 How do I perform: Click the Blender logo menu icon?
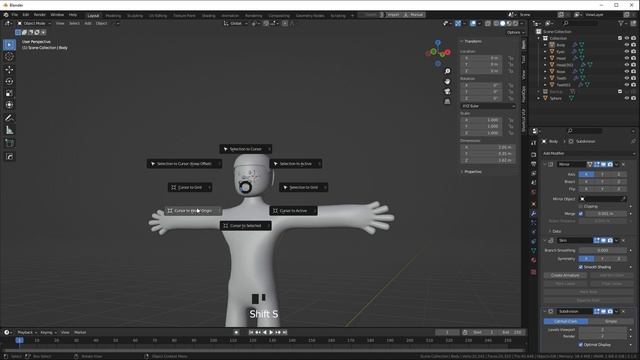point(6,15)
